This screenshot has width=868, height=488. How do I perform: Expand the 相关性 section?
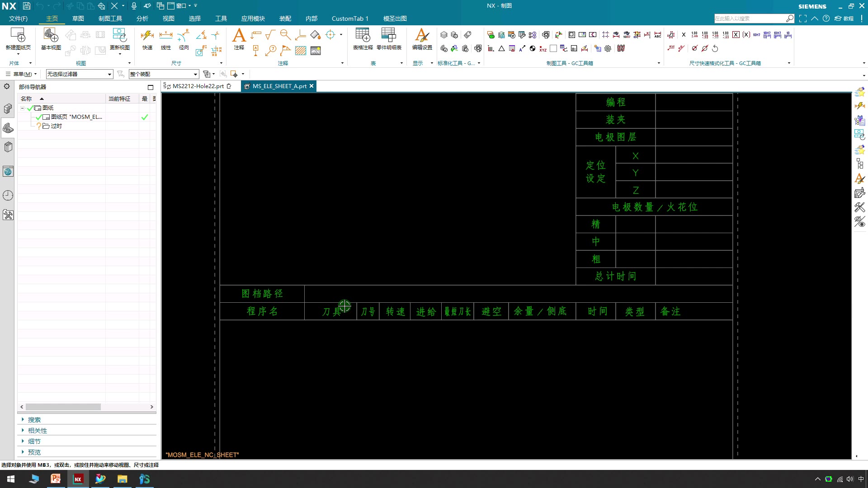pos(23,430)
